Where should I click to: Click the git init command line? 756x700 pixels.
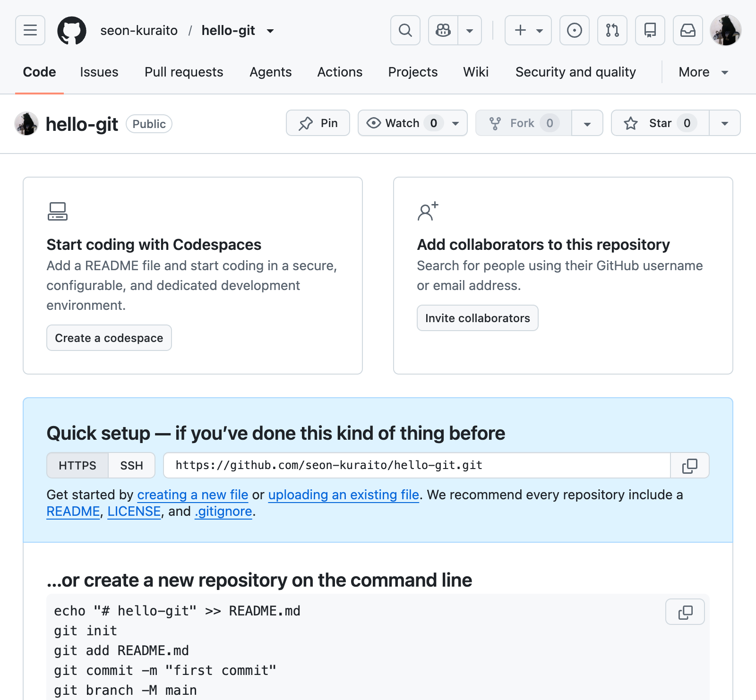pos(86,631)
